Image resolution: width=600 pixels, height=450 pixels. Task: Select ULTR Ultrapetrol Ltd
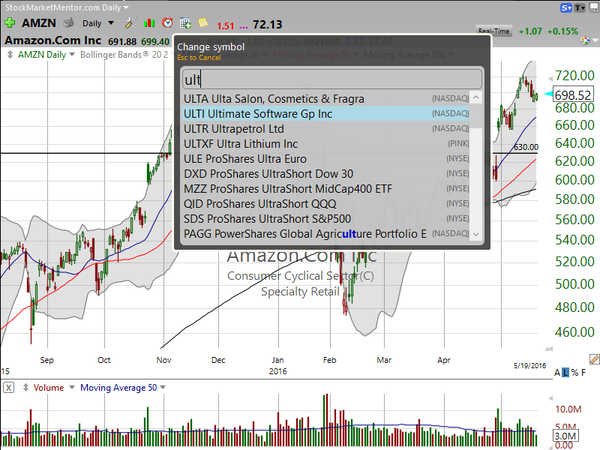coord(326,129)
